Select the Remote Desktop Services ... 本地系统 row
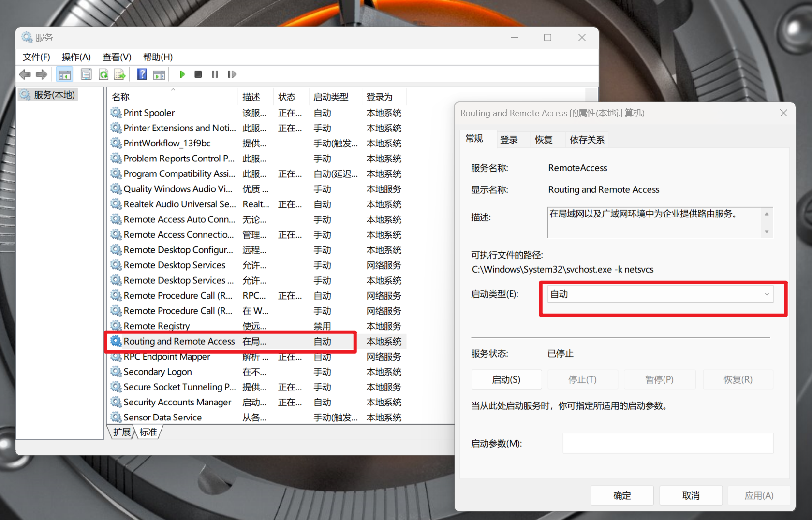This screenshot has width=812, height=520. coord(258,280)
